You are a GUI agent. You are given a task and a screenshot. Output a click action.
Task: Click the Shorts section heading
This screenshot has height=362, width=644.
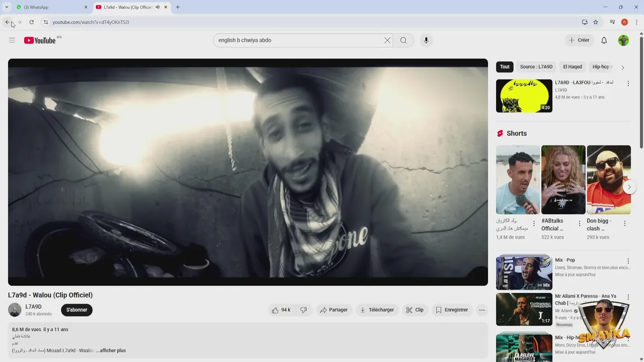[x=517, y=134]
